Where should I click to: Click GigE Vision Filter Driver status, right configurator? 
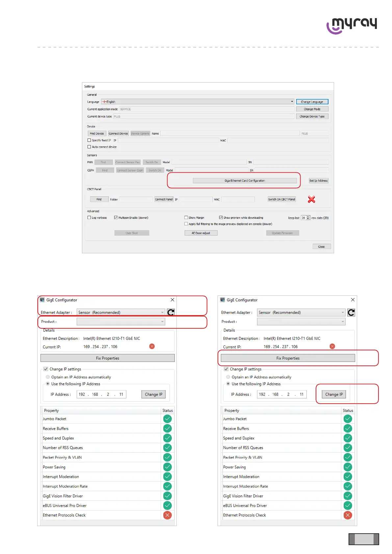[348, 496]
